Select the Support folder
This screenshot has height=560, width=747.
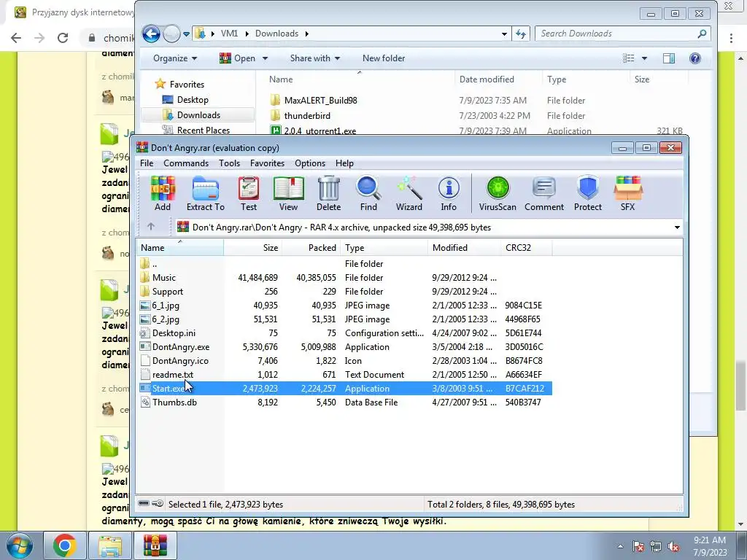coord(346,292)
